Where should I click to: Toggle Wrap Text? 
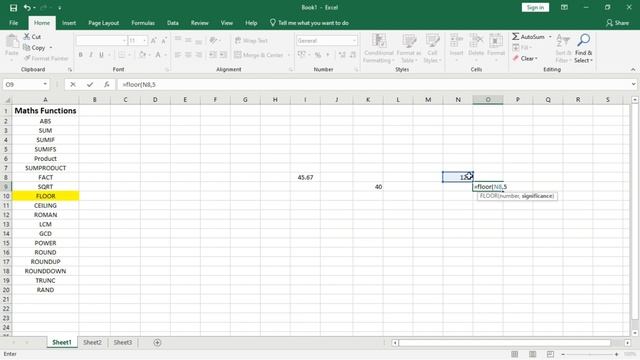[x=251, y=40]
